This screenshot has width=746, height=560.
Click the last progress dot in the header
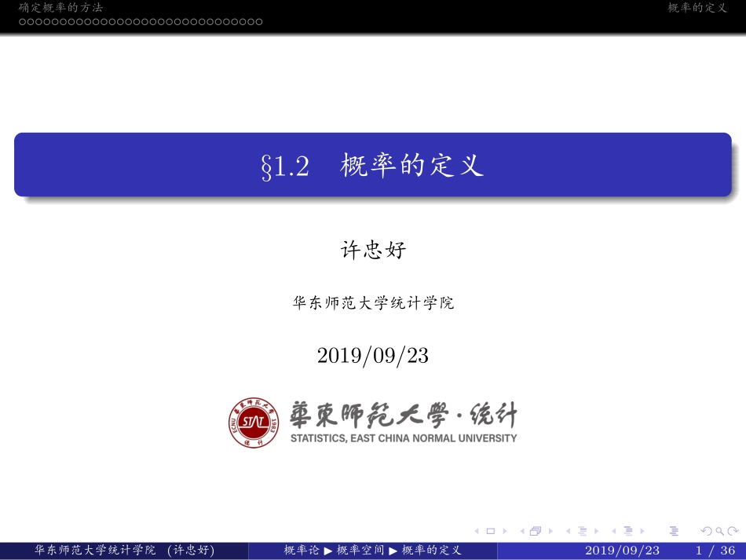(x=259, y=22)
